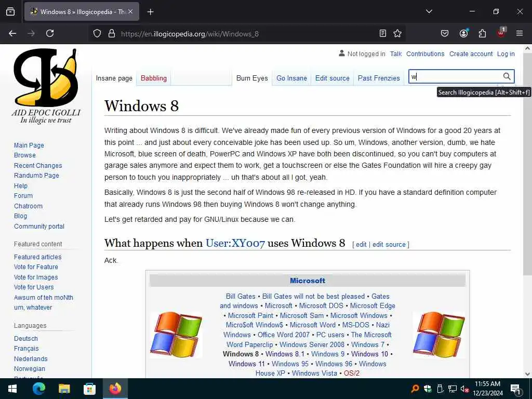Open the network tray icon
This screenshot has height=399, width=532.
click(453, 389)
